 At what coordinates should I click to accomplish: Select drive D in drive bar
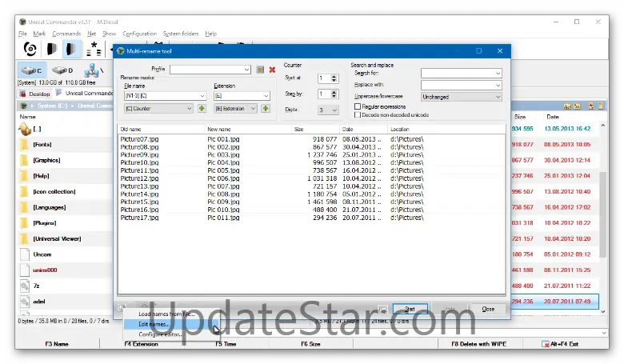coord(63,70)
